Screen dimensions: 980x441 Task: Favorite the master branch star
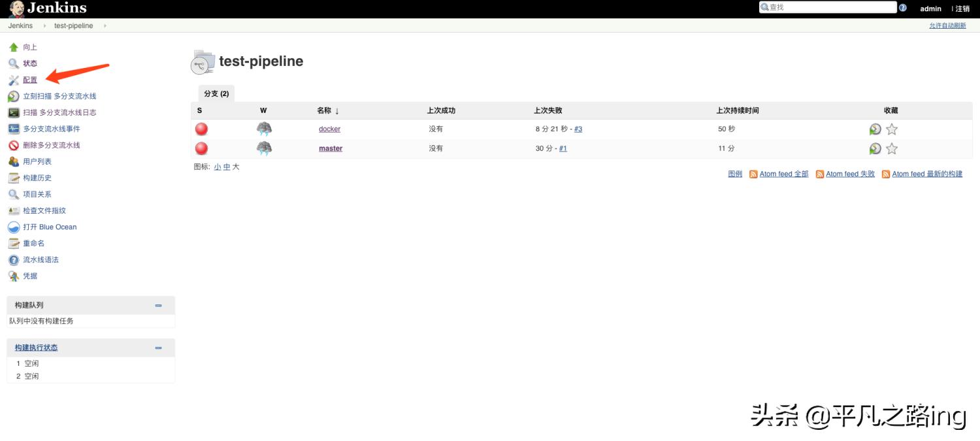(x=891, y=148)
